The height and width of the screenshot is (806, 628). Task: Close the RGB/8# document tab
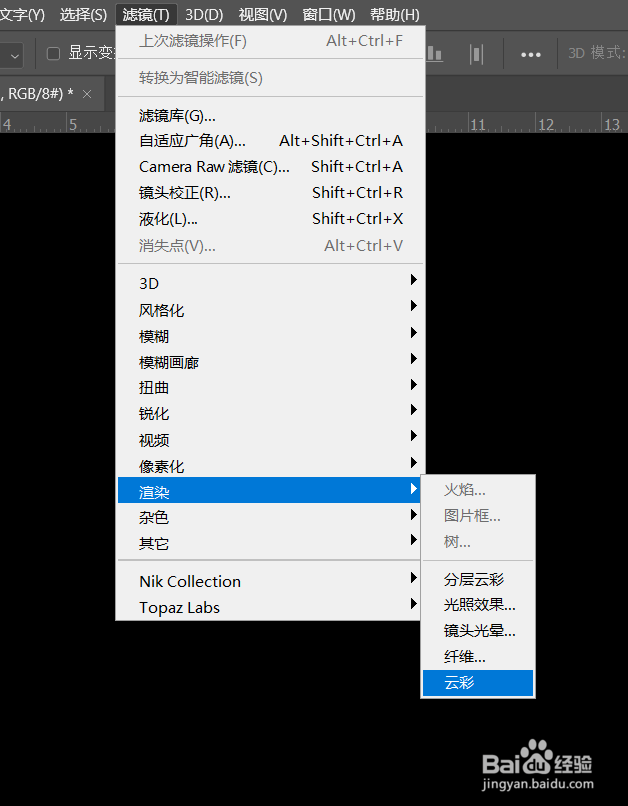(87, 94)
